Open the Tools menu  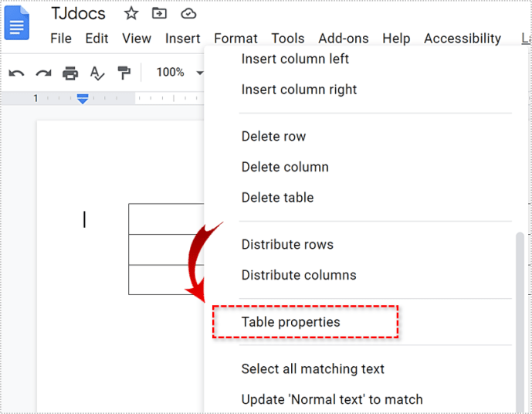point(288,39)
